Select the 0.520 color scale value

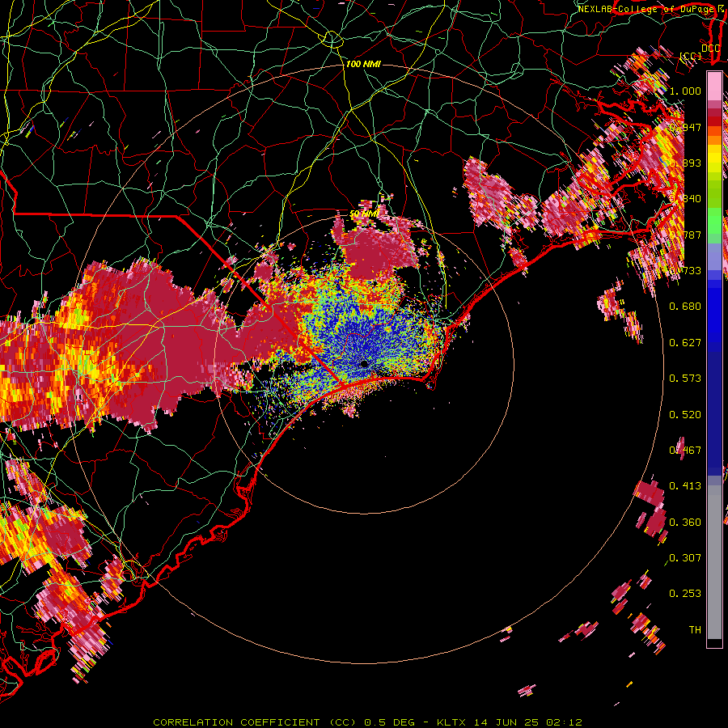[x=685, y=415]
